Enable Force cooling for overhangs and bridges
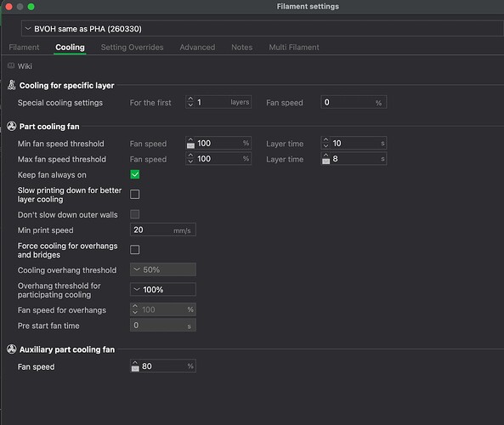 coord(134,249)
